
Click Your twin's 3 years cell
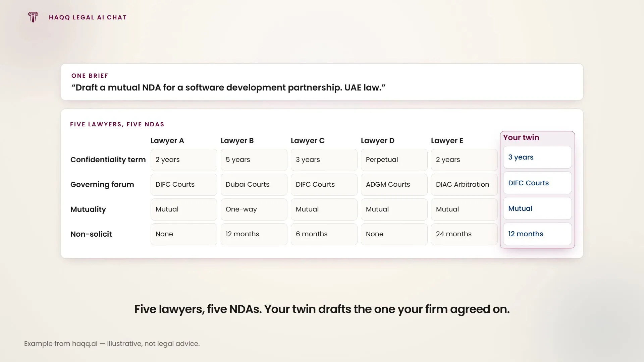(x=537, y=157)
